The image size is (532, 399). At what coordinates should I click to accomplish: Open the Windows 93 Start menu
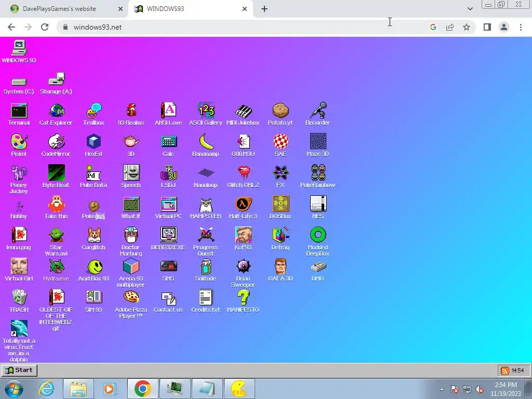coord(19,370)
